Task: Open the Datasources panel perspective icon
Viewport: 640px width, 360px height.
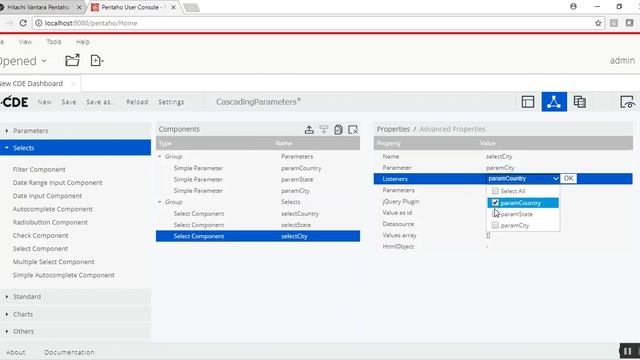Action: pyautogui.click(x=580, y=102)
